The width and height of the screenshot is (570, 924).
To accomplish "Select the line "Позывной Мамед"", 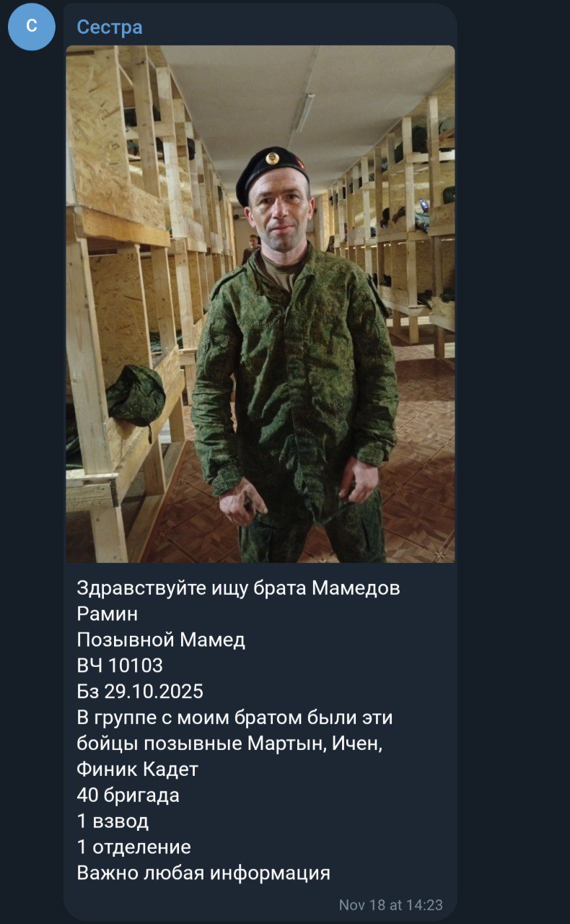I will tap(161, 640).
